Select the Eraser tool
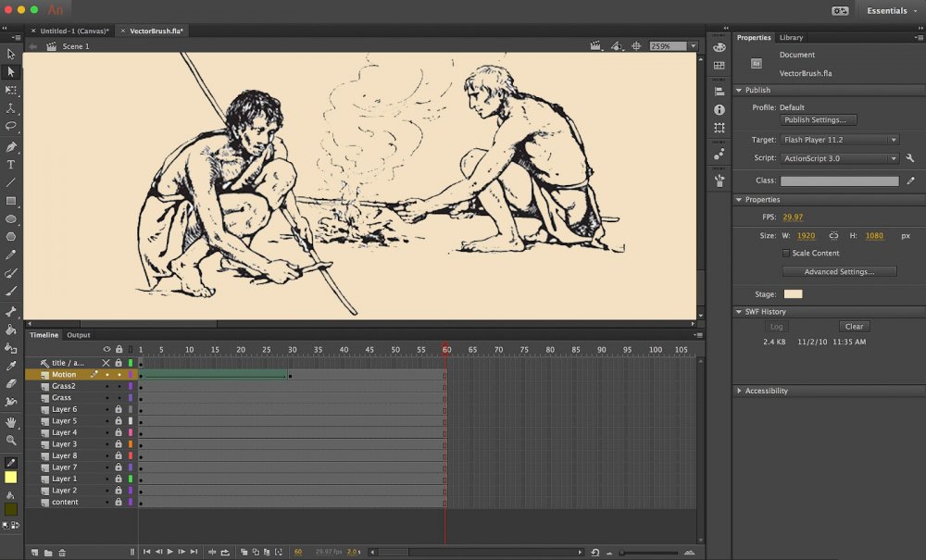The image size is (926, 560). point(11,383)
